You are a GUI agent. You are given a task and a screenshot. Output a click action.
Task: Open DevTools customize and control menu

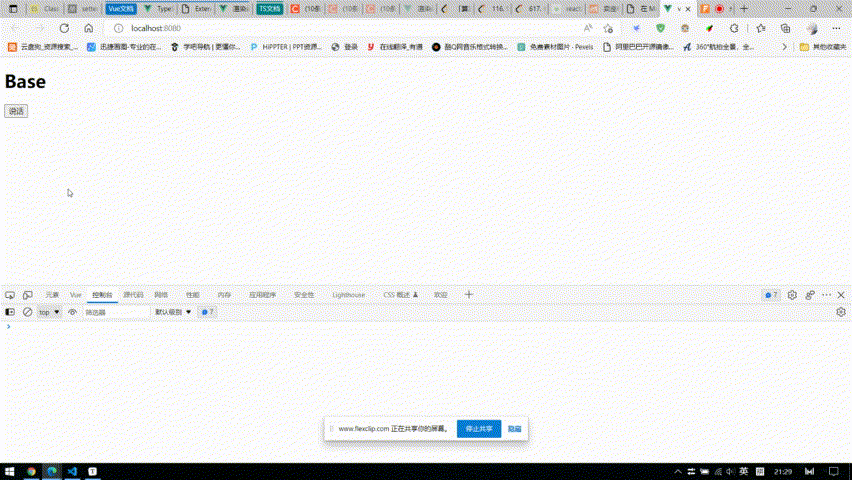coord(826,295)
